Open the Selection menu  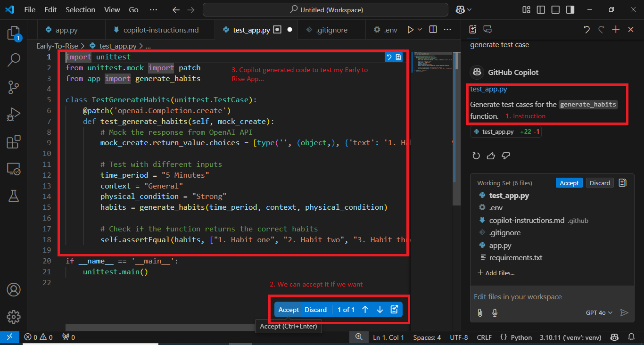[81, 9]
